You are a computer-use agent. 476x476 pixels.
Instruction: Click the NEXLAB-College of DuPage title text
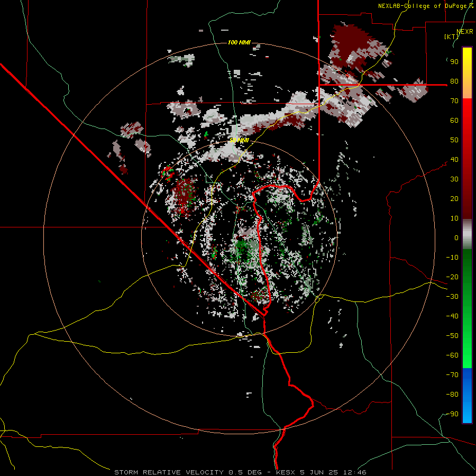(423, 6)
